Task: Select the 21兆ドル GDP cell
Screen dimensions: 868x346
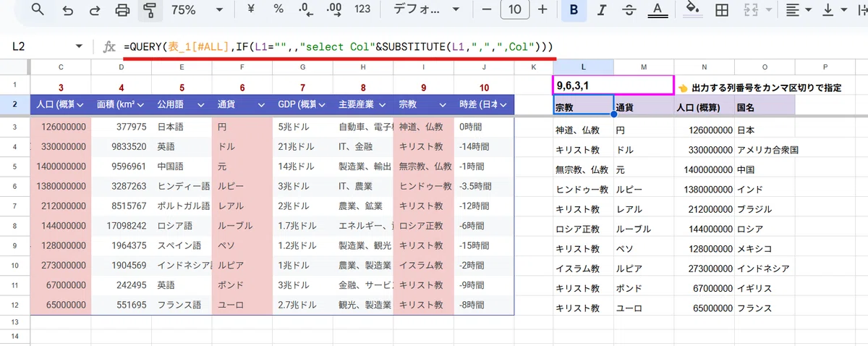Action: [x=303, y=147]
